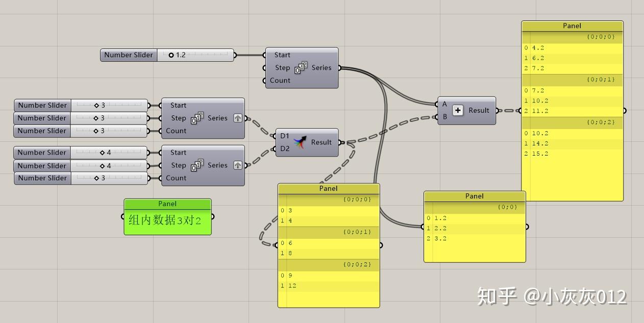Viewport: 644px width, 323px height.
Task: Click the Cross Reference colorful arrow icon
Action: (301, 142)
